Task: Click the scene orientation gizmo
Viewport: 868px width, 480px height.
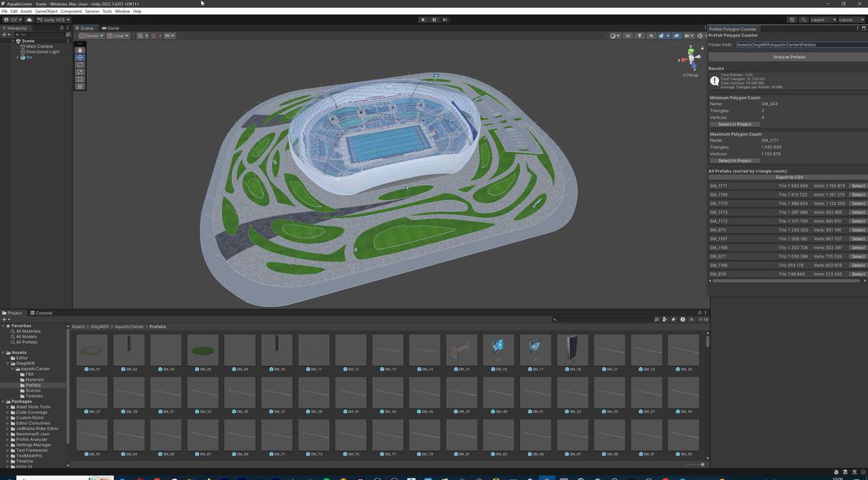Action: pos(691,59)
